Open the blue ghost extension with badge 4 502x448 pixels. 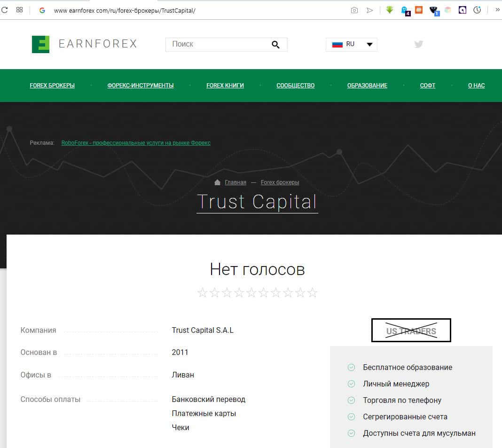click(x=406, y=11)
